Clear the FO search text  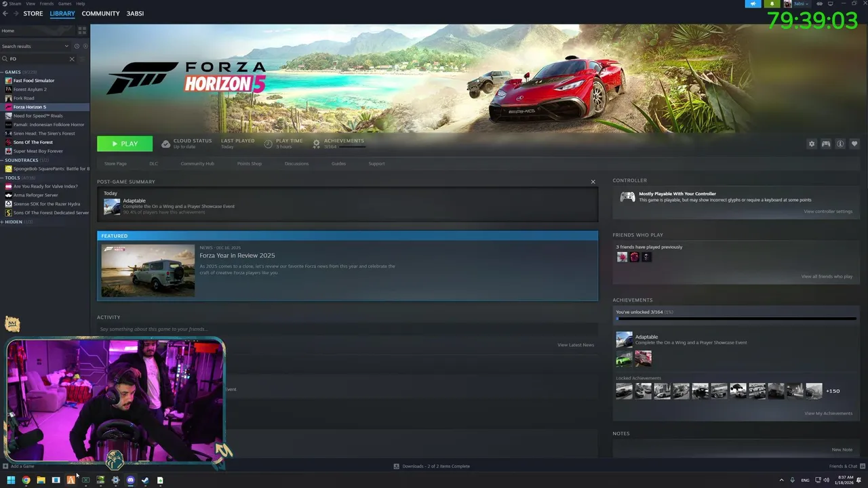pyautogui.click(x=72, y=59)
